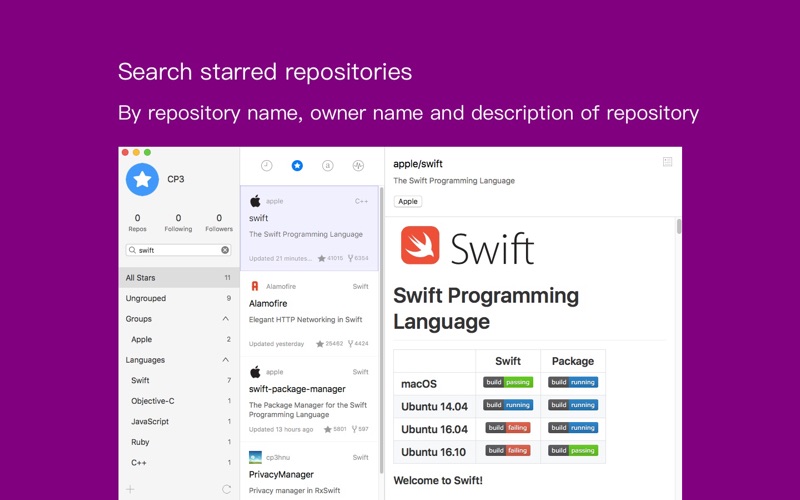Click 'Privacy manager in RxSwift' text
This screenshot has width=800, height=500.
tap(294, 490)
